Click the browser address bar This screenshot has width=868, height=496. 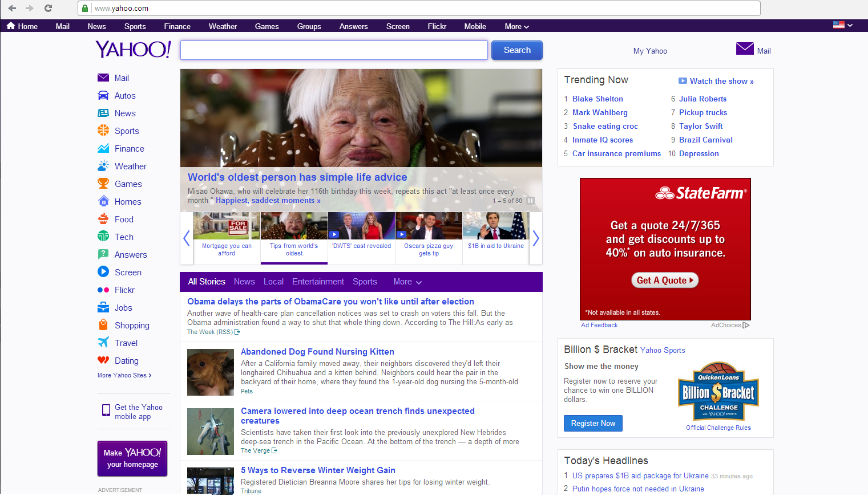pyautogui.click(x=419, y=9)
